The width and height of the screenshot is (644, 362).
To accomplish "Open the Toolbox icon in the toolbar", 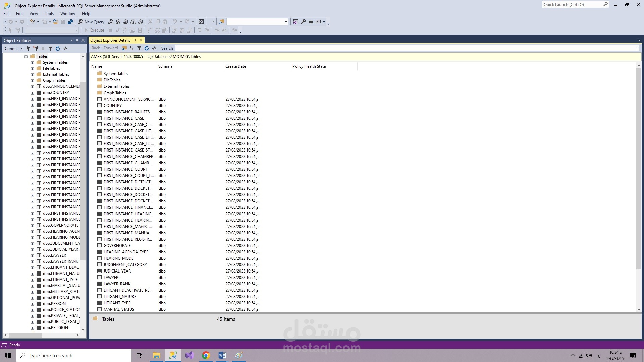I will point(311,22).
